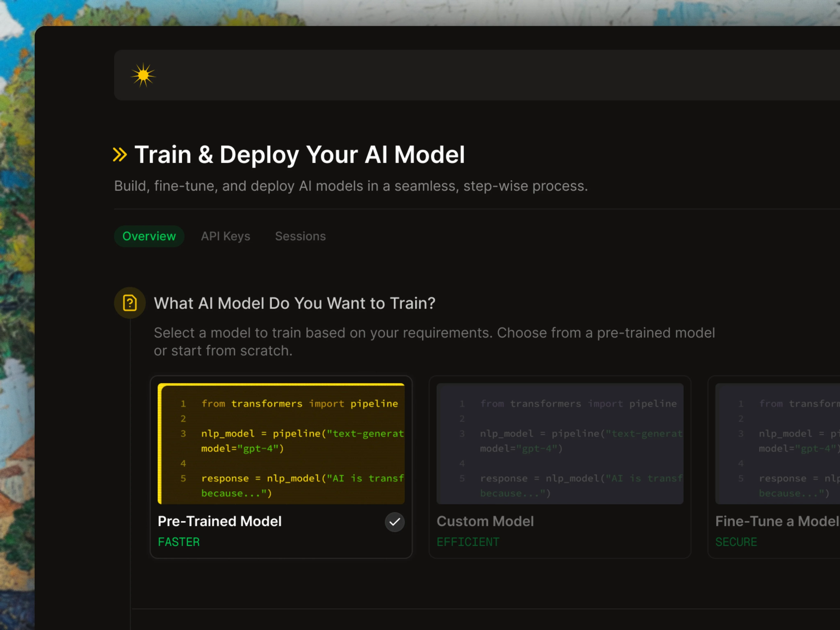Open the Overview tab
The height and width of the screenshot is (630, 840).
[x=149, y=236]
